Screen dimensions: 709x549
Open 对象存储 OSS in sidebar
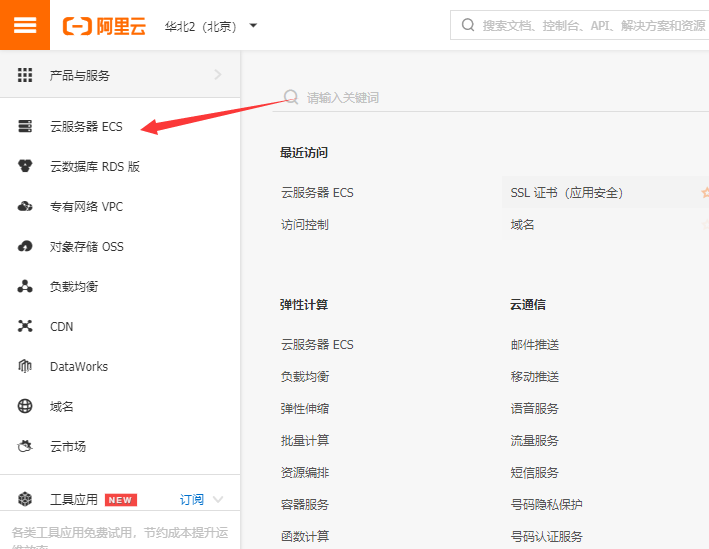tap(87, 247)
